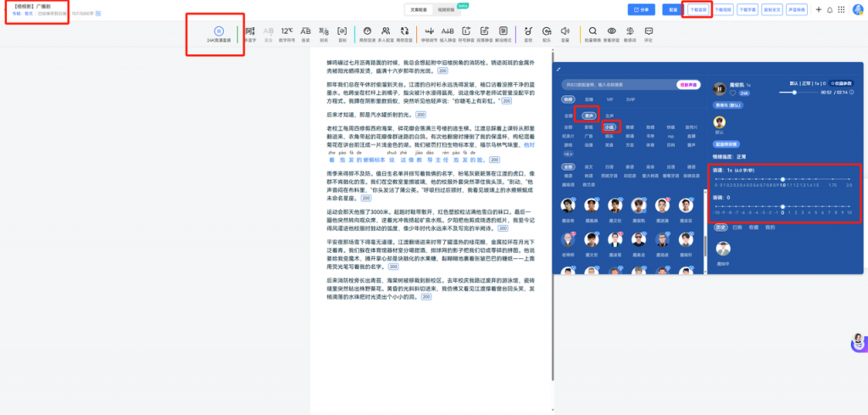Collapse the voice panel using corner arrows
Screen dimensions: 868x415
pos(559,70)
